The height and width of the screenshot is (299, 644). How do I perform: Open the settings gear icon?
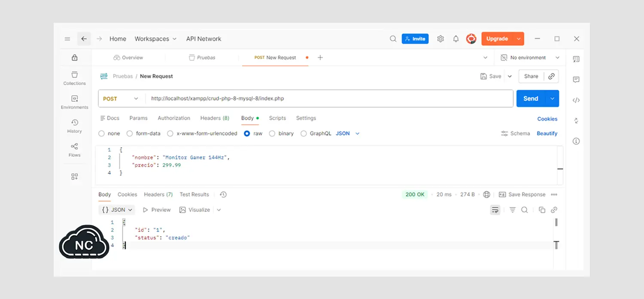tap(440, 39)
